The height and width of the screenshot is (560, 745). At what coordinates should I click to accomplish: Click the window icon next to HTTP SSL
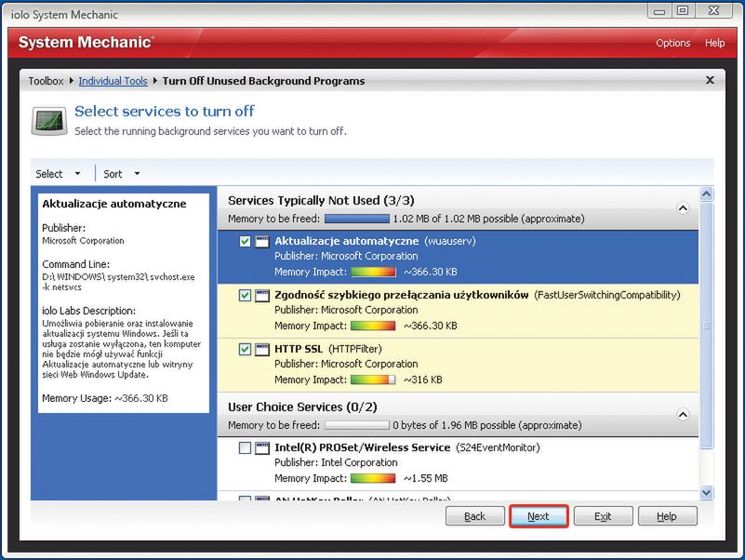pyautogui.click(x=262, y=350)
